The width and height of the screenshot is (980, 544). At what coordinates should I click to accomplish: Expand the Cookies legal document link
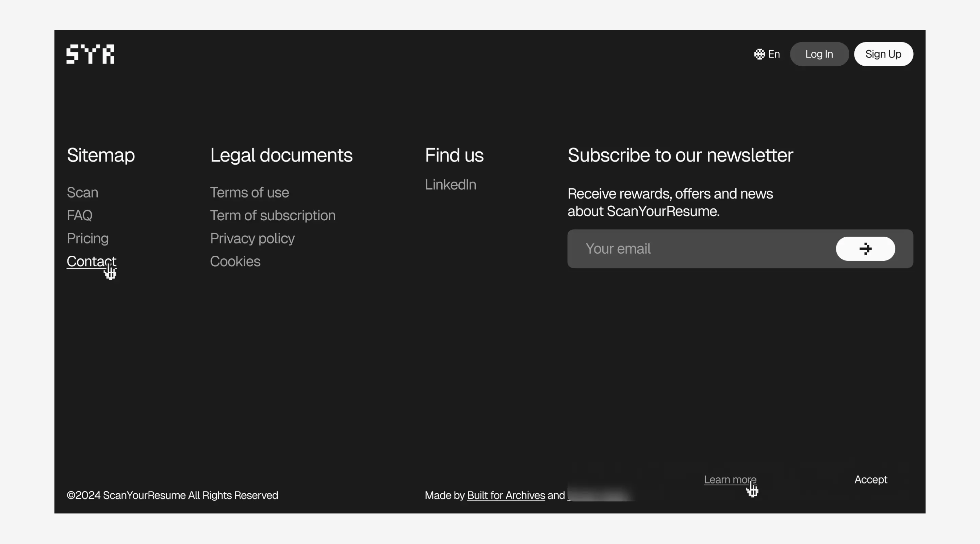(235, 261)
